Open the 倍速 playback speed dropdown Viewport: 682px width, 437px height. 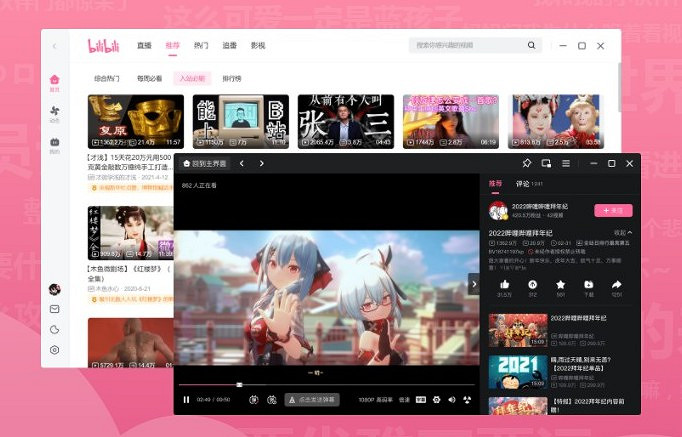click(405, 400)
